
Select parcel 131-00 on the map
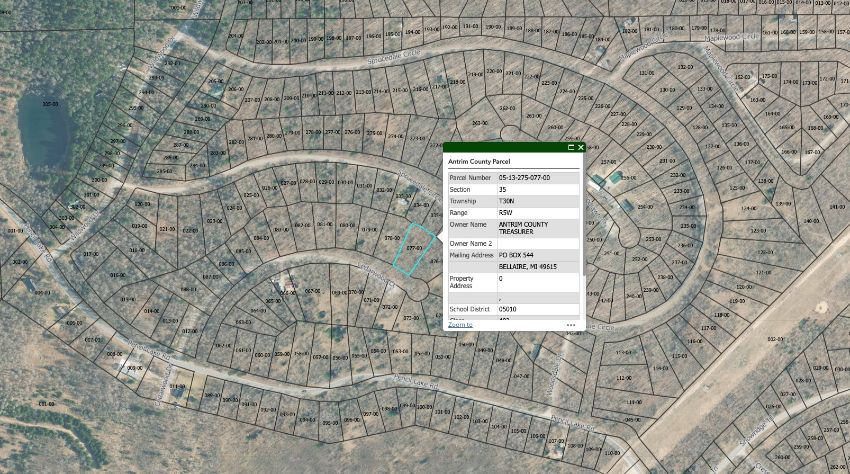coord(646,73)
